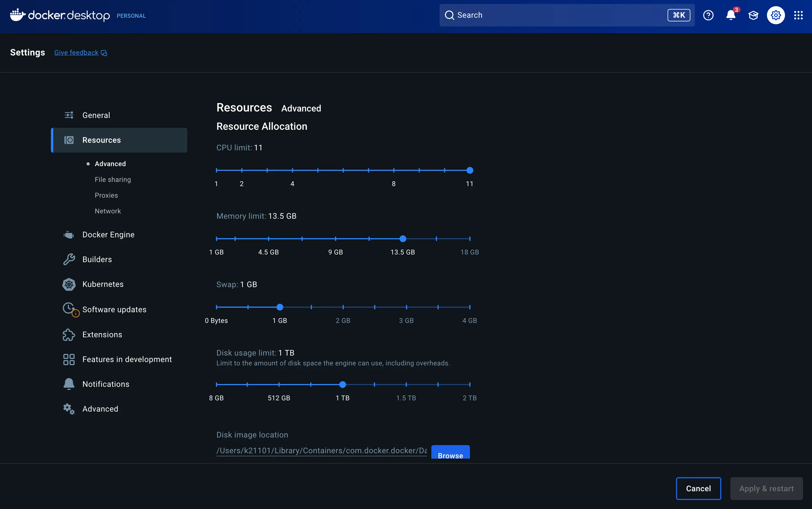
Task: Click the Docker whale logo
Action: click(18, 15)
